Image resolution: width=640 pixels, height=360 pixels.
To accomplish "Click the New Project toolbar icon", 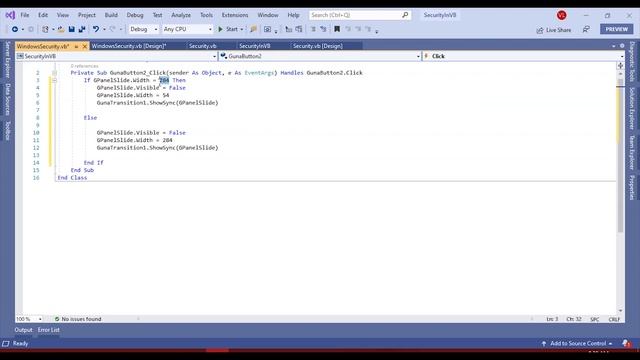I will [45, 29].
